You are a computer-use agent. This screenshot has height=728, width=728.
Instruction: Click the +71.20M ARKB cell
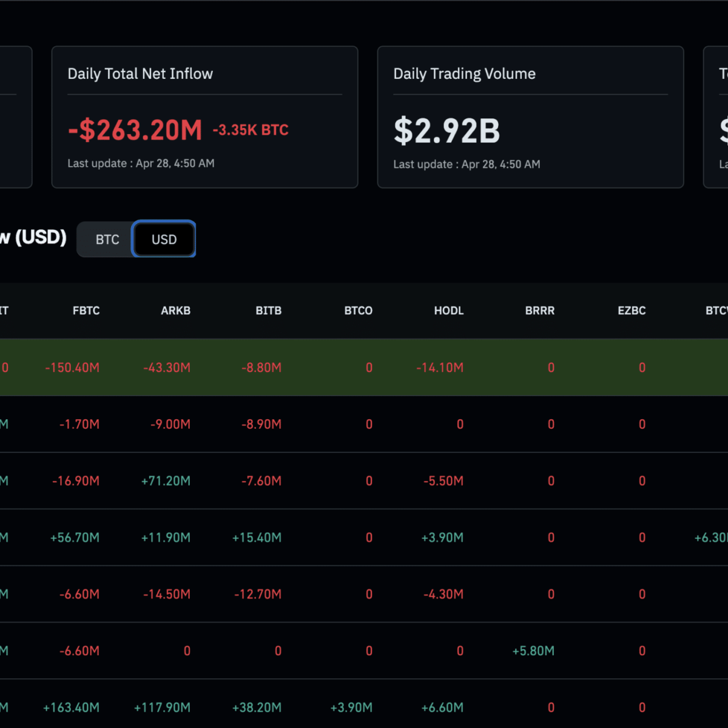coord(166,481)
